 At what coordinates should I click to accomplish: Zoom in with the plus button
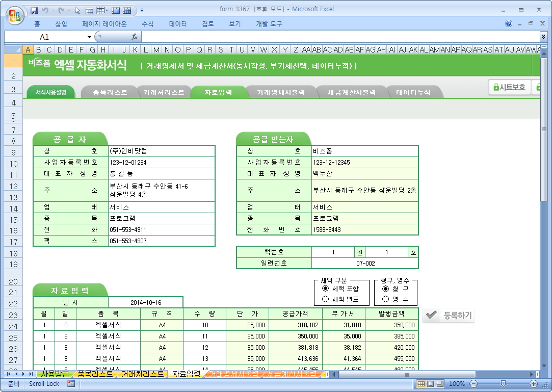coord(534,383)
